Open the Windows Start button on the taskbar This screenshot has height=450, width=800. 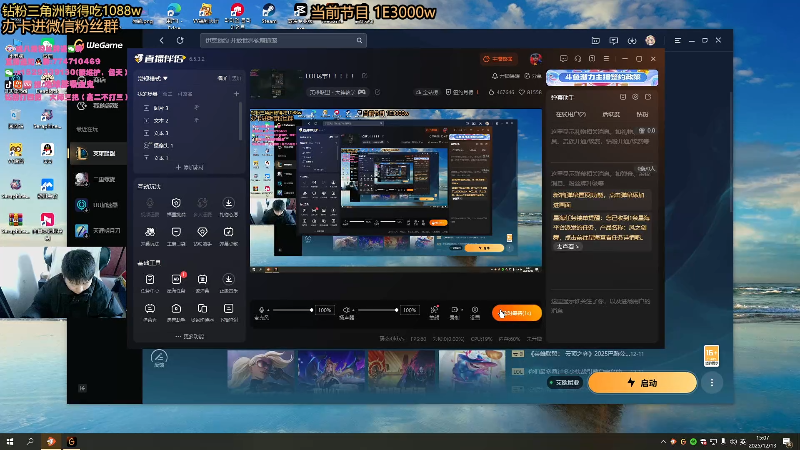[x=10, y=441]
